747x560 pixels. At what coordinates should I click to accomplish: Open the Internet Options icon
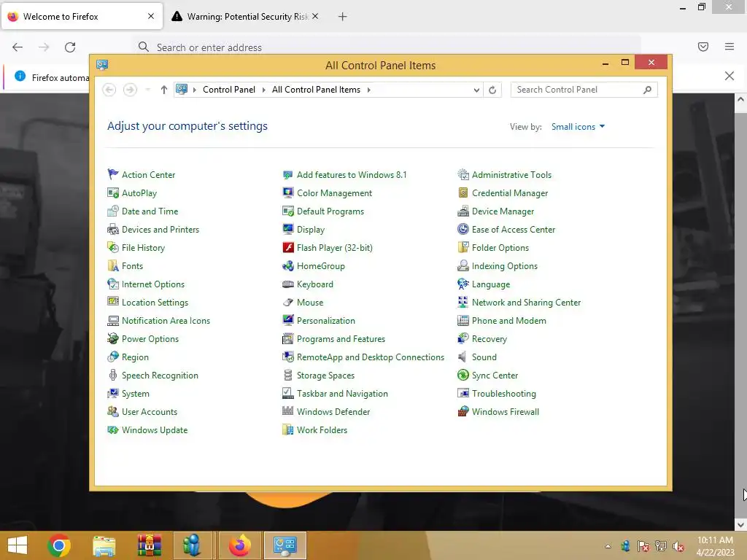[113, 284]
